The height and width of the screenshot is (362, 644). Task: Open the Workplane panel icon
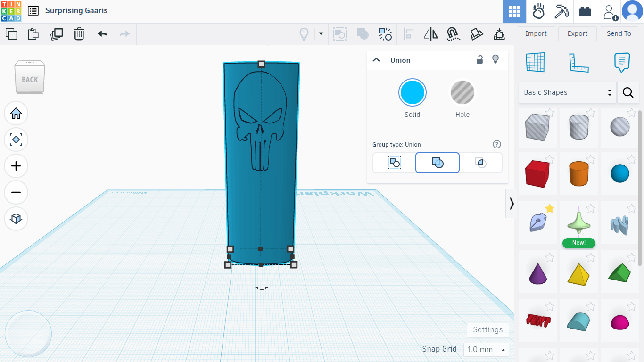point(535,62)
